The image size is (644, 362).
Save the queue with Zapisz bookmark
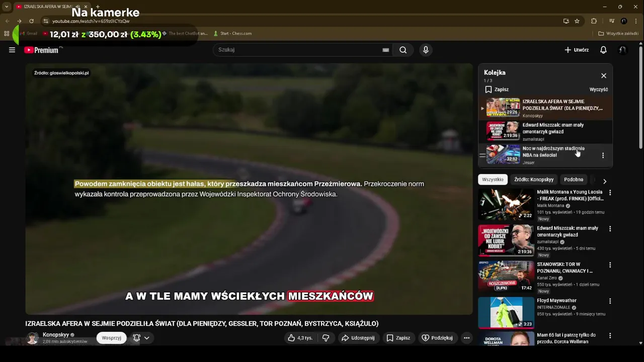pos(497,89)
